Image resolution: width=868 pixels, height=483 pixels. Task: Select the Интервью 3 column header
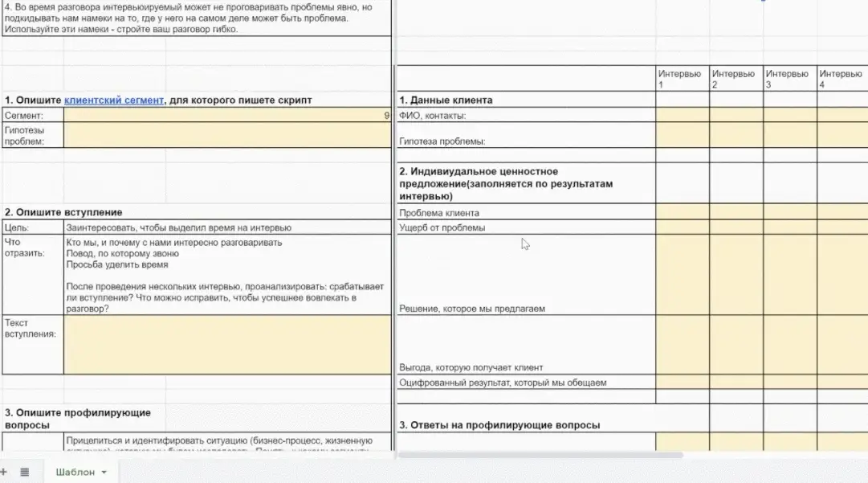point(790,79)
